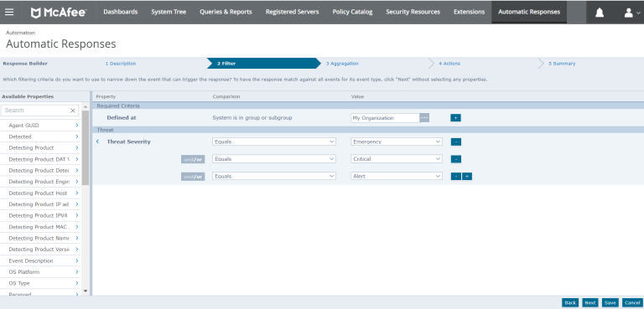Clear the property search box

point(73,111)
